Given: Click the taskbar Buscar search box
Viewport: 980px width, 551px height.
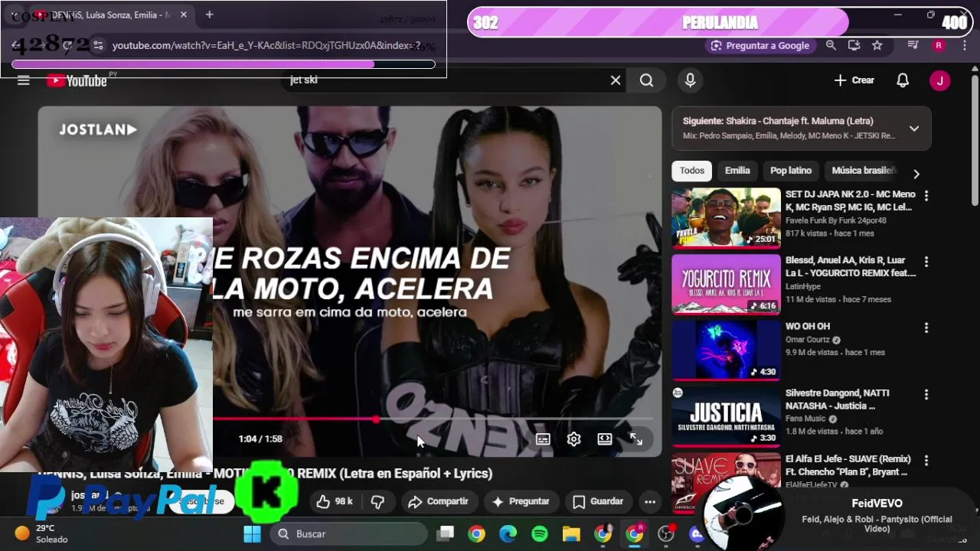Looking at the screenshot, I should (x=348, y=534).
